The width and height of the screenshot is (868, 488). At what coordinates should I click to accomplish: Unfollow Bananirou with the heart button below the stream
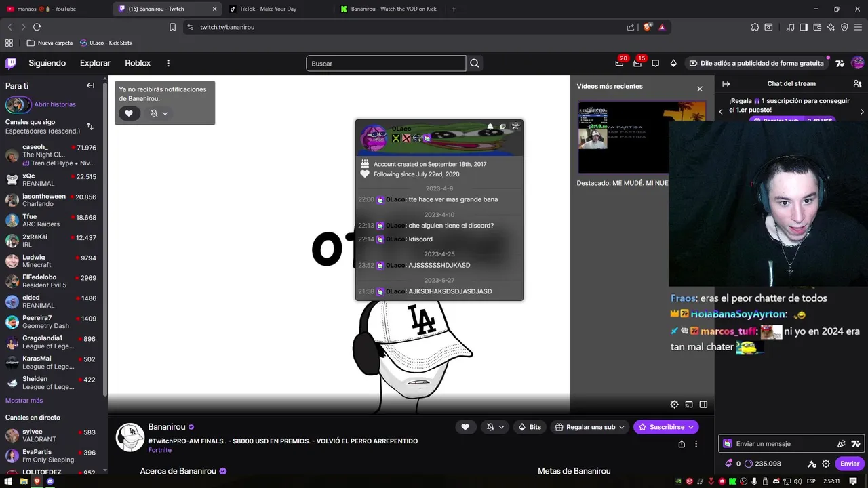pyautogui.click(x=465, y=427)
